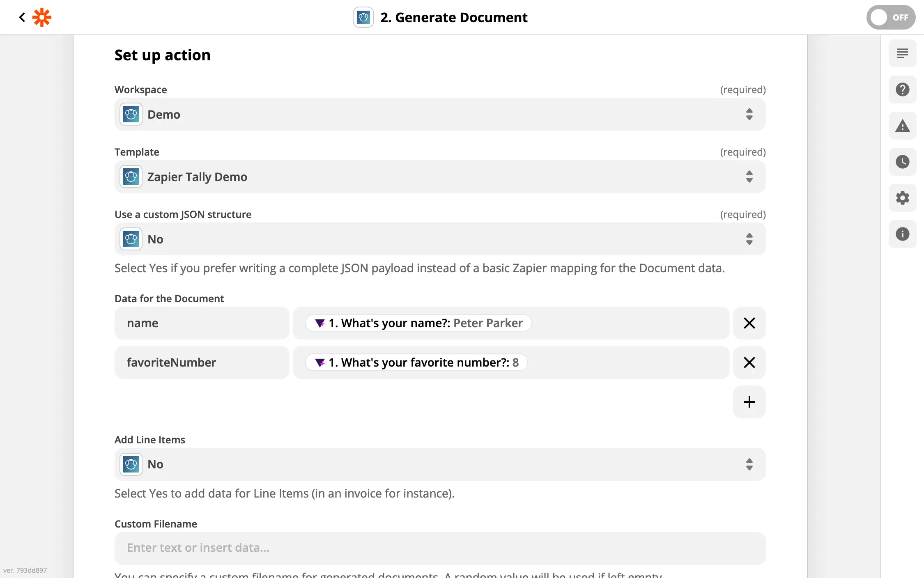924x578 pixels.
Task: Open the clock history panel
Action: (902, 162)
